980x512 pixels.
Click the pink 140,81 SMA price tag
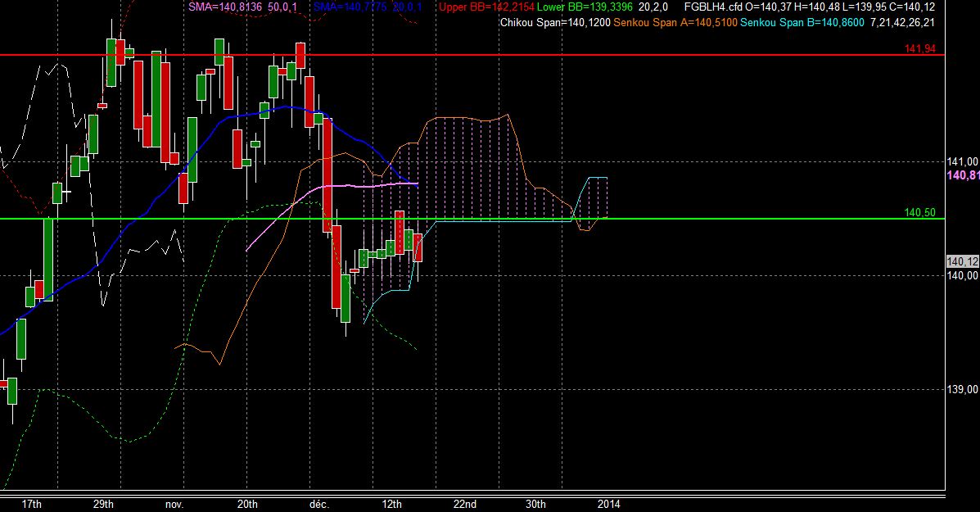coord(963,175)
